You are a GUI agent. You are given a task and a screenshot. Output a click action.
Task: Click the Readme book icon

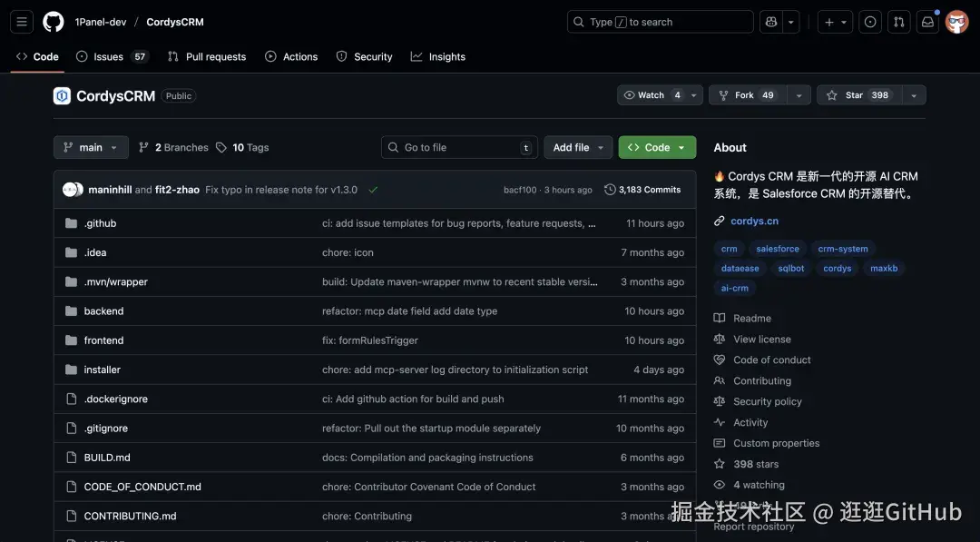pos(720,318)
